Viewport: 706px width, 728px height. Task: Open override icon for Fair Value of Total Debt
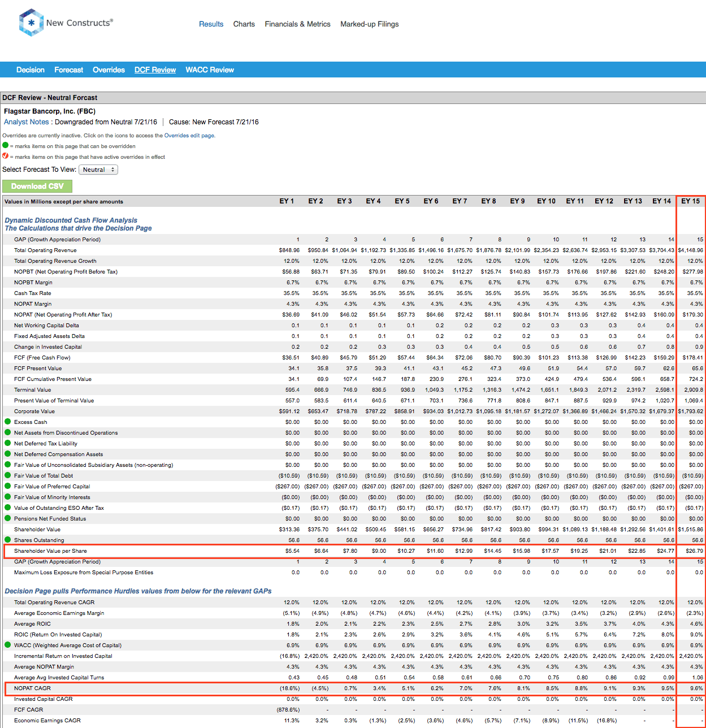tap(8, 475)
